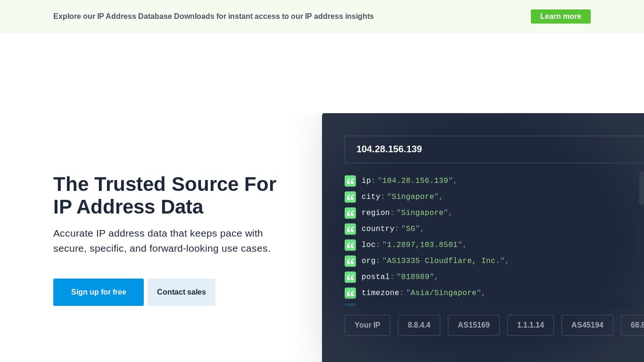This screenshot has width=644, height=362.
Task: Click the paragraph "Accurate IP address data that keeps pace"
Action: 162,241
